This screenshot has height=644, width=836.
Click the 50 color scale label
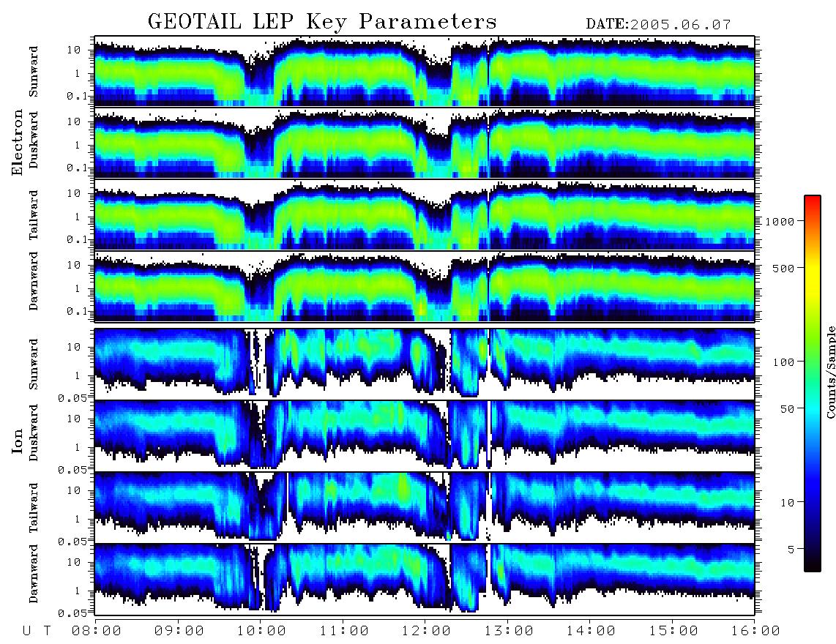click(787, 409)
